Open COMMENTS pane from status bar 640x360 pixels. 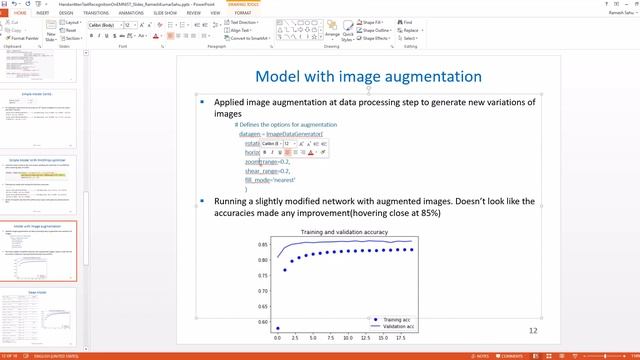[509, 356]
